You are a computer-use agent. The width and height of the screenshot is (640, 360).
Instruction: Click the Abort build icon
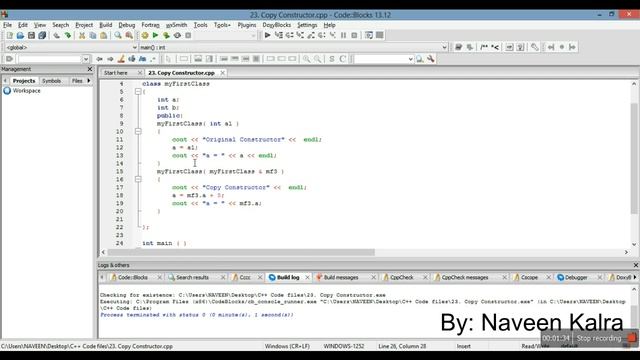(188, 36)
